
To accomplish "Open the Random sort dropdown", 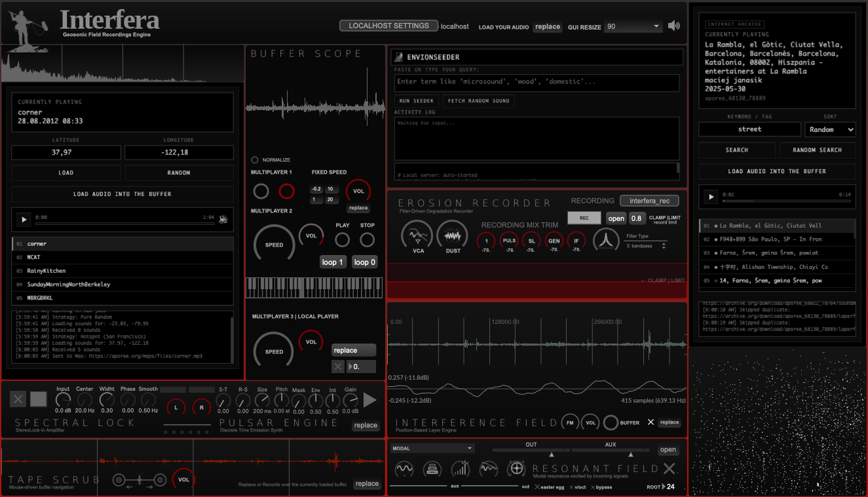I will [x=830, y=129].
